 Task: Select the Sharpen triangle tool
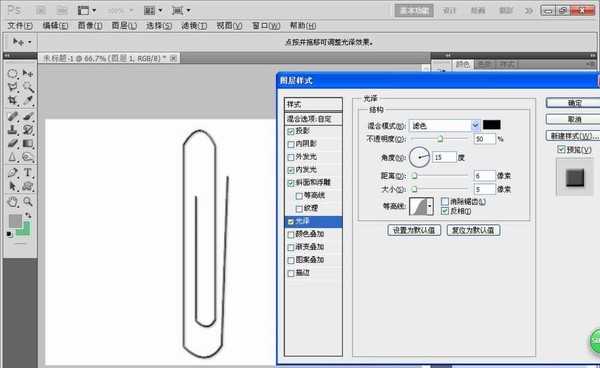[x=13, y=157]
